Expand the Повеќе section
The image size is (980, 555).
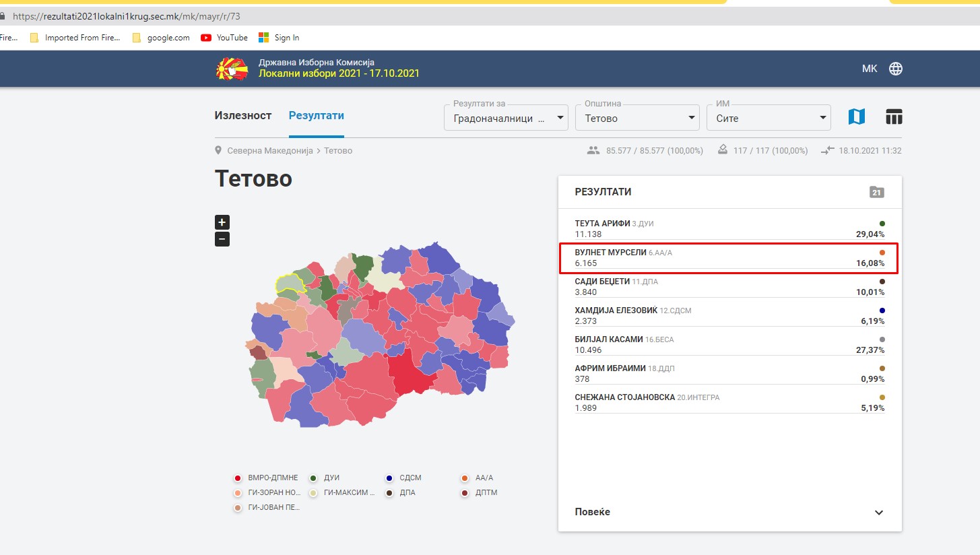tap(729, 512)
